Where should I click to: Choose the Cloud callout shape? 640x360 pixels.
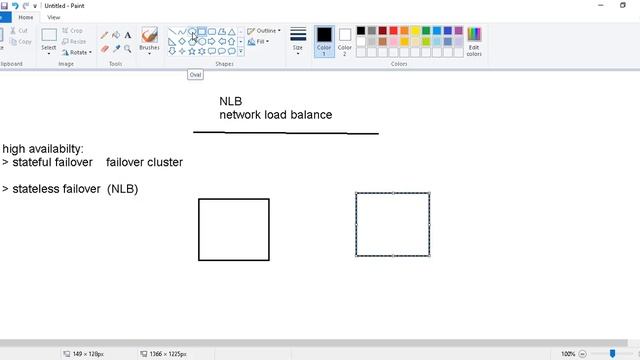tap(231, 51)
